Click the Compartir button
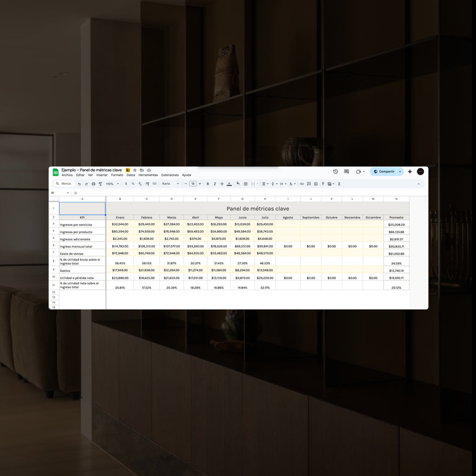Image resolution: width=476 pixels, height=476 pixels. click(384, 172)
